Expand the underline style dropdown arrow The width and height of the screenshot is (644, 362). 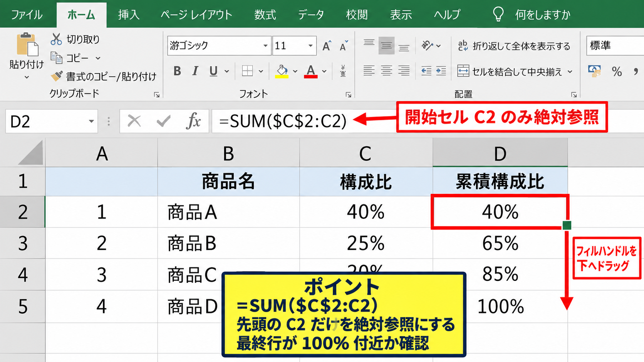(x=227, y=71)
